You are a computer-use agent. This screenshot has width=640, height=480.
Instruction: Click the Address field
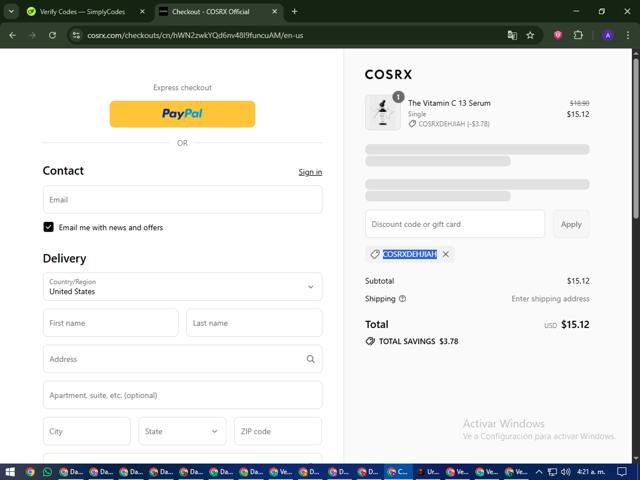pyautogui.click(x=182, y=359)
